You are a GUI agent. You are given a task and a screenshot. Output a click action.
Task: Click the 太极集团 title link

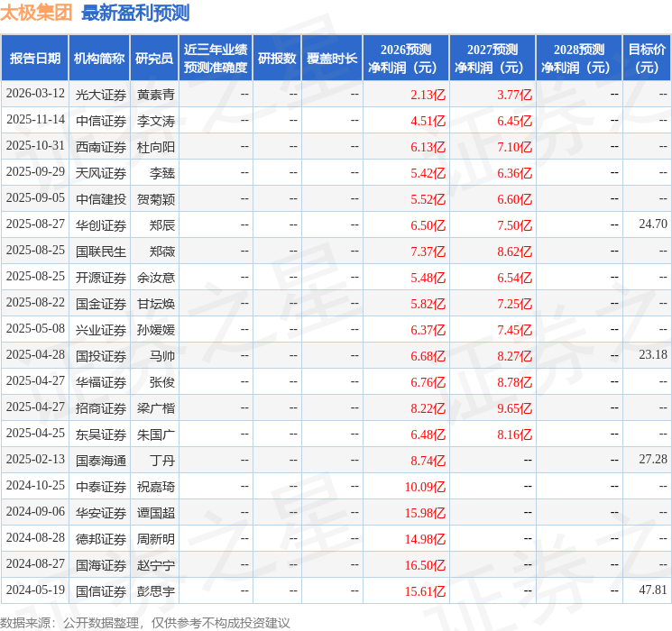[37, 13]
